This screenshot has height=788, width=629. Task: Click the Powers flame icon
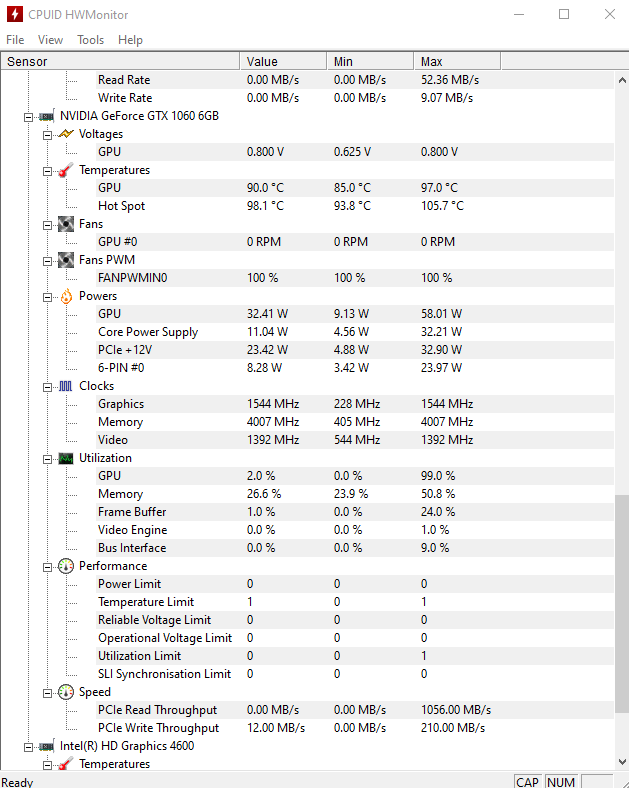pyautogui.click(x=66, y=297)
